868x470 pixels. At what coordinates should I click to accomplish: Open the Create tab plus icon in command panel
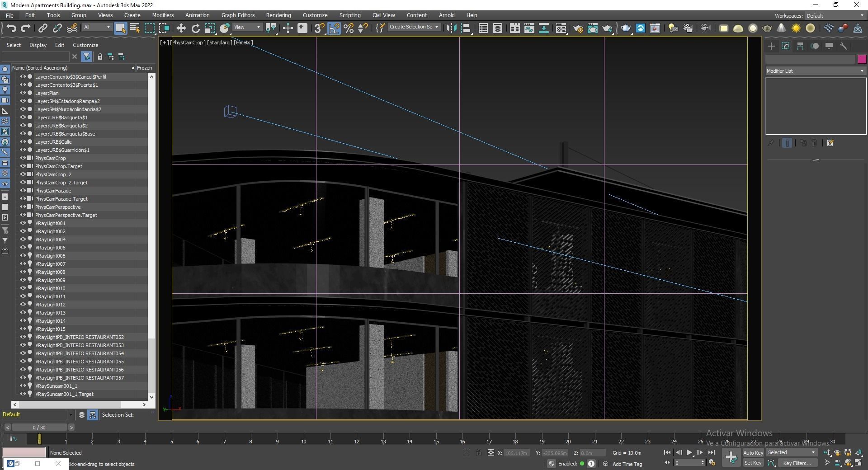(x=771, y=46)
